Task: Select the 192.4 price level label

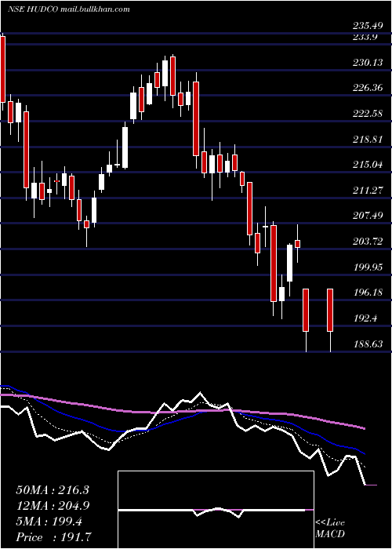Action: (x=365, y=318)
